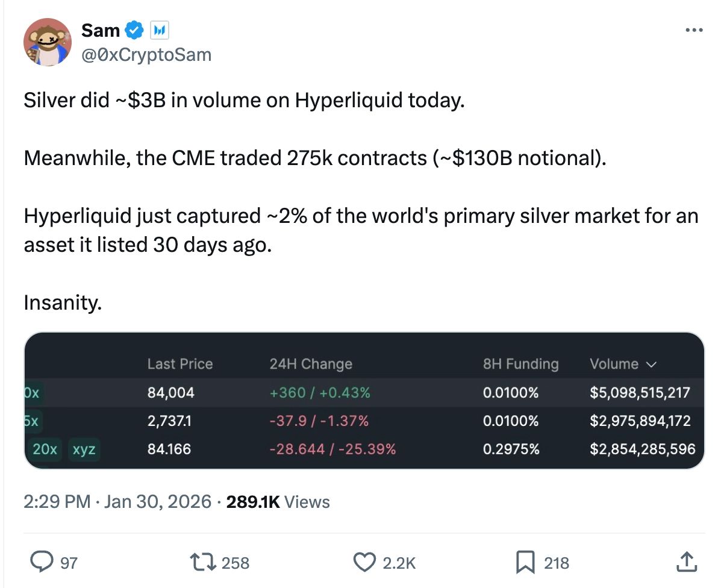
Task: Open the @0xCryptoSam handle link
Action: (146, 55)
